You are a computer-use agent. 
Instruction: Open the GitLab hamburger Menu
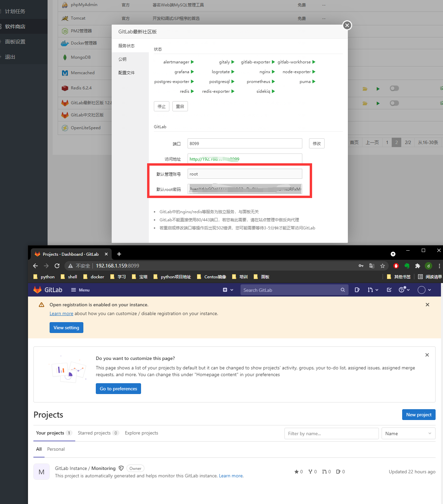tap(80, 290)
